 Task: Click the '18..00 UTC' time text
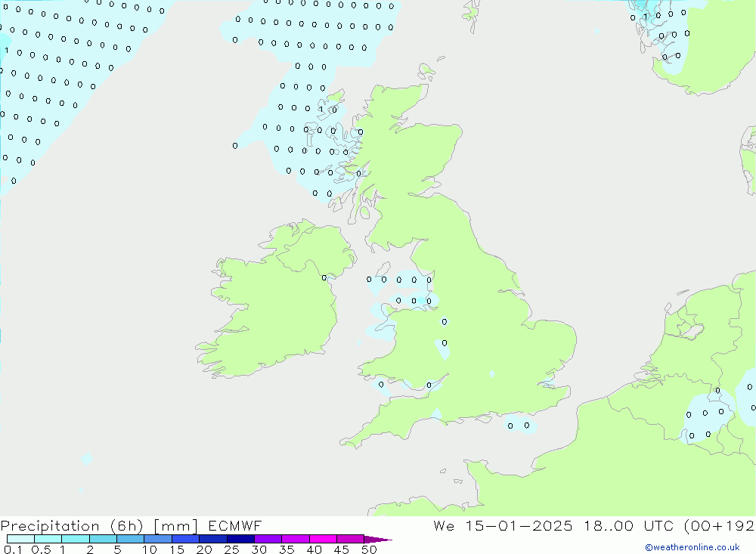[629, 525]
